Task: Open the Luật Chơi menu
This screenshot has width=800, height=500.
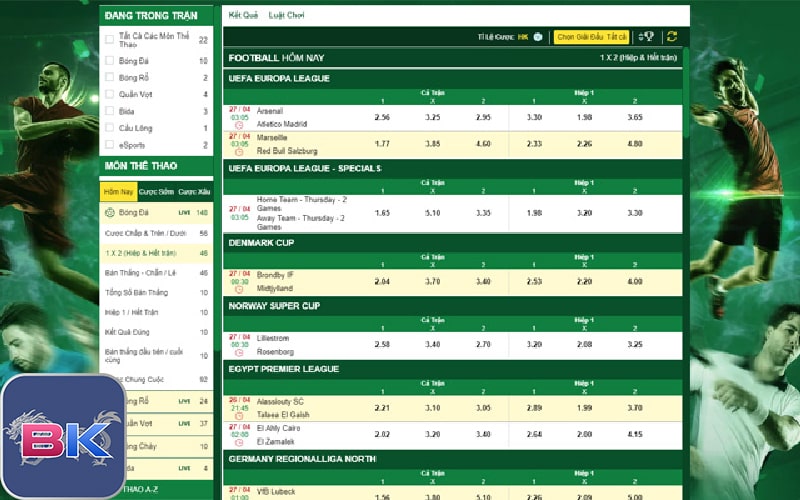Action: (286, 15)
